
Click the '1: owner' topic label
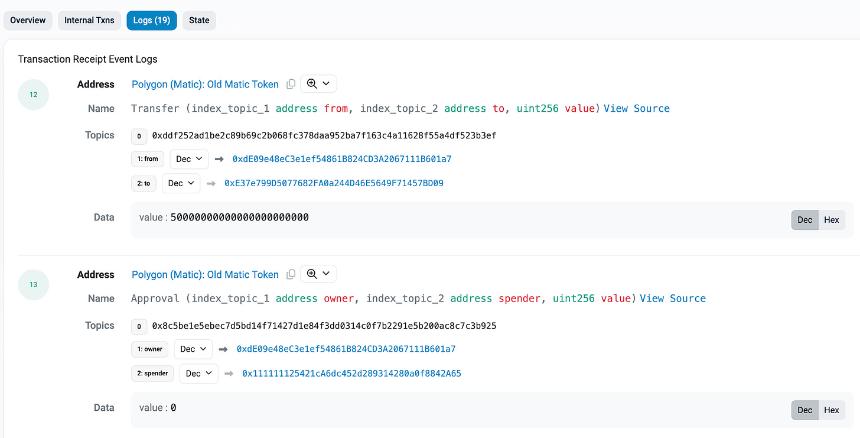tap(150, 349)
